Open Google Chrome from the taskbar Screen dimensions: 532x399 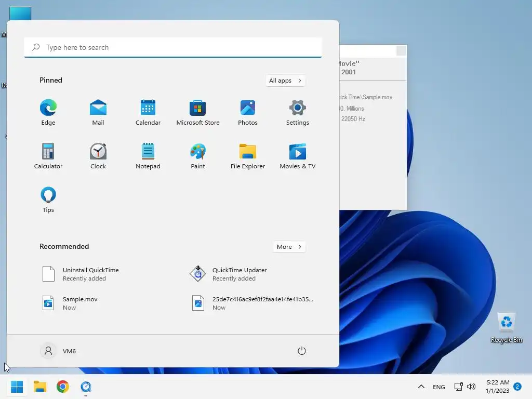coord(63,387)
